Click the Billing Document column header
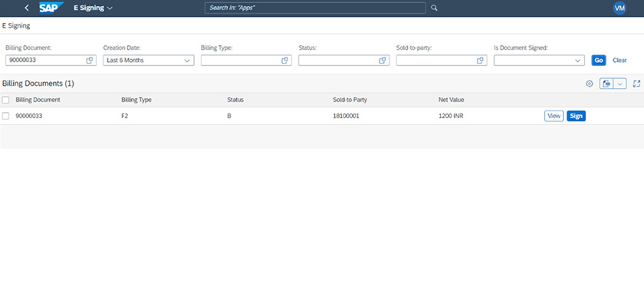 click(38, 100)
